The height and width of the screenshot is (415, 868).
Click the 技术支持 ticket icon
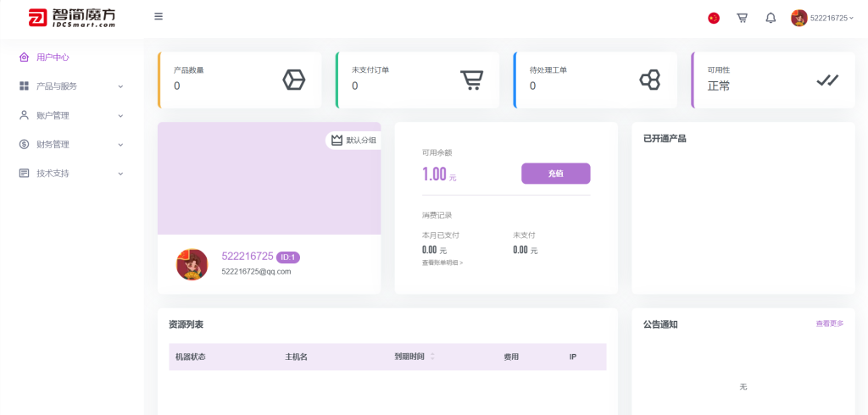pyautogui.click(x=24, y=173)
